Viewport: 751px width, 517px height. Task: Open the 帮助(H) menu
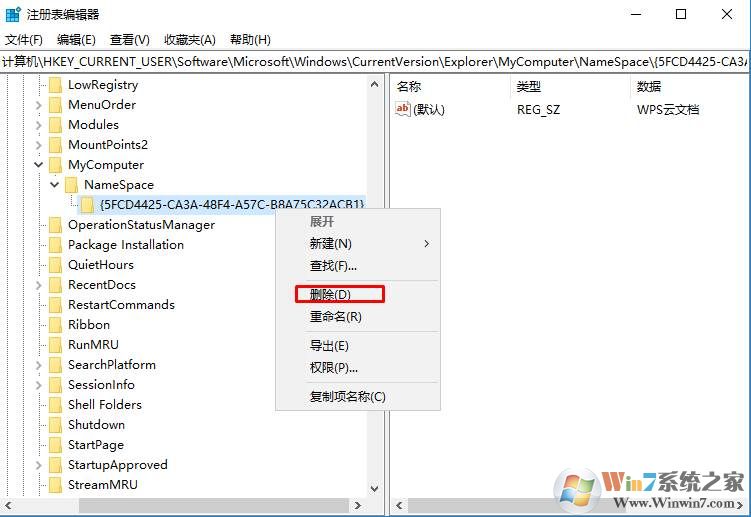(250, 40)
